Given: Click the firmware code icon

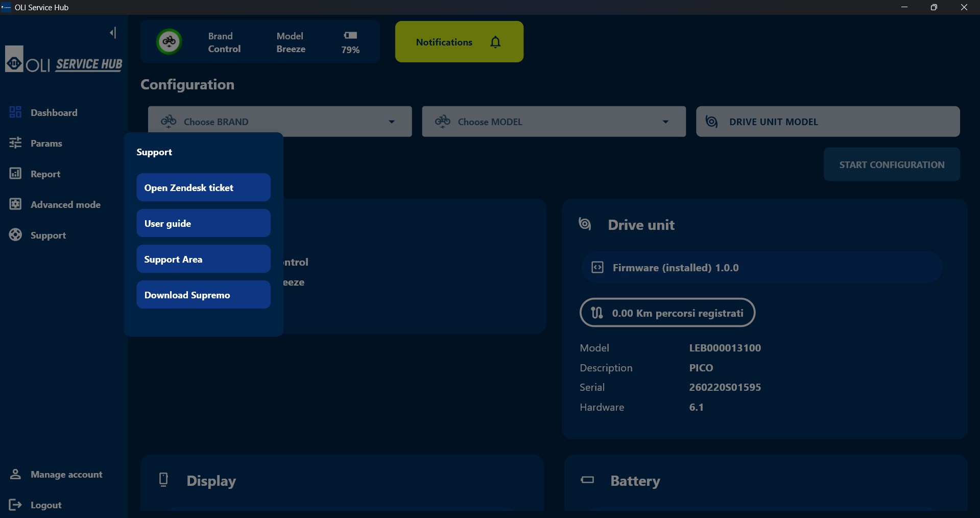Looking at the screenshot, I should (597, 267).
